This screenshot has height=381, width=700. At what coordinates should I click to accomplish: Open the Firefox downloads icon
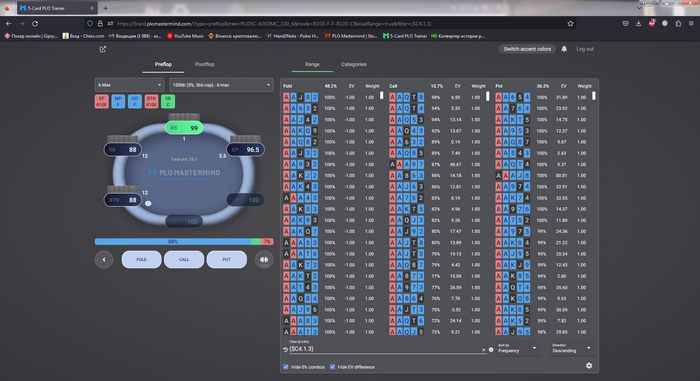click(x=638, y=24)
